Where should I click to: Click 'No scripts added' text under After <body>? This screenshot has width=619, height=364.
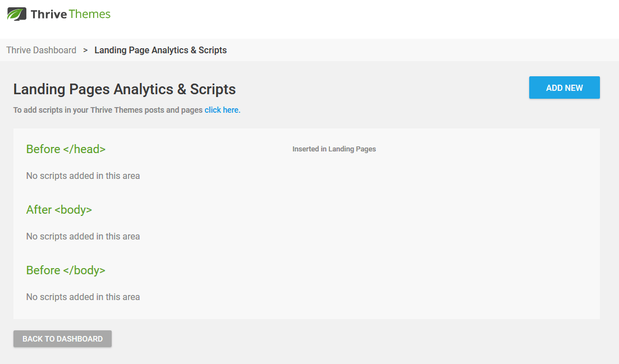pyautogui.click(x=83, y=236)
